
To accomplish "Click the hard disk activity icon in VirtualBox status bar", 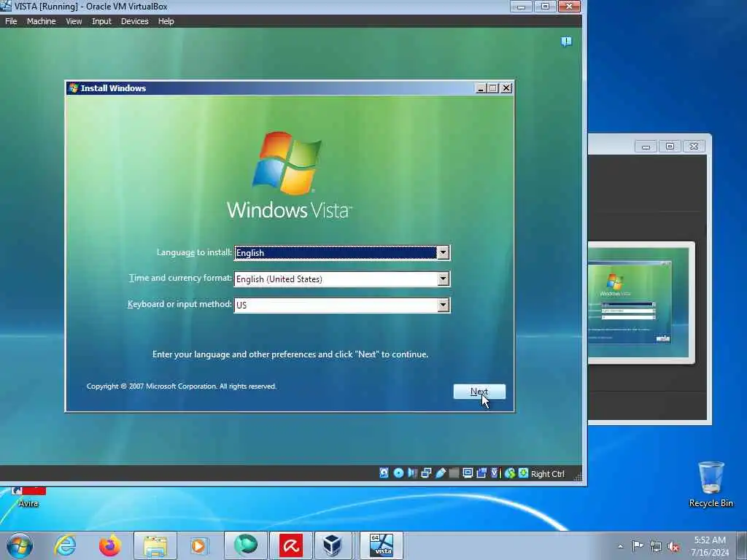I will [x=384, y=472].
